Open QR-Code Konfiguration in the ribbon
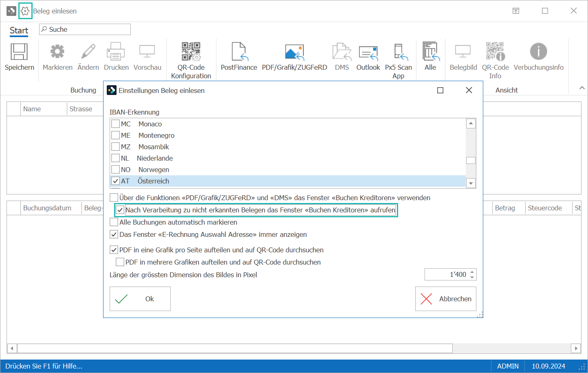This screenshot has width=588, height=373. click(191, 52)
